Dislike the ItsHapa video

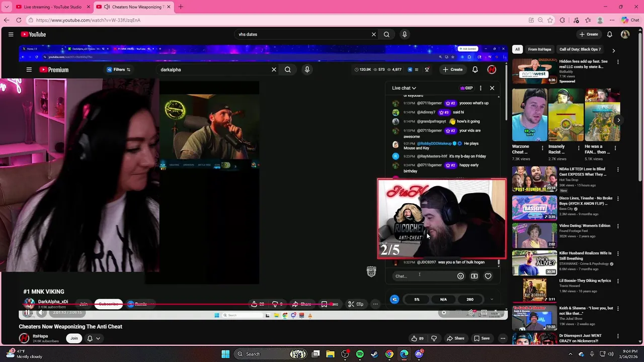tap(434, 338)
